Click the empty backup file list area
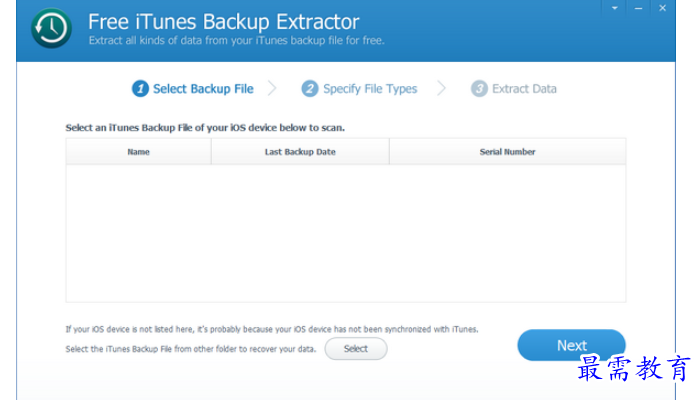 tap(346, 233)
